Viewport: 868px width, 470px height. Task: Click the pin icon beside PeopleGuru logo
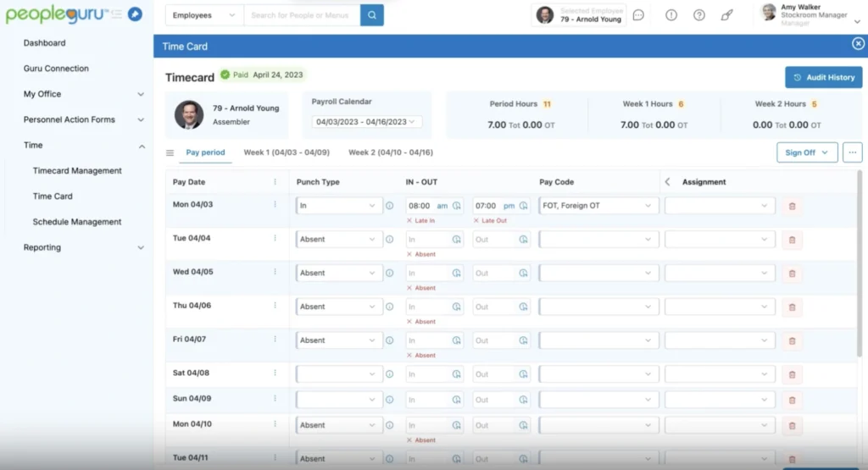point(135,14)
